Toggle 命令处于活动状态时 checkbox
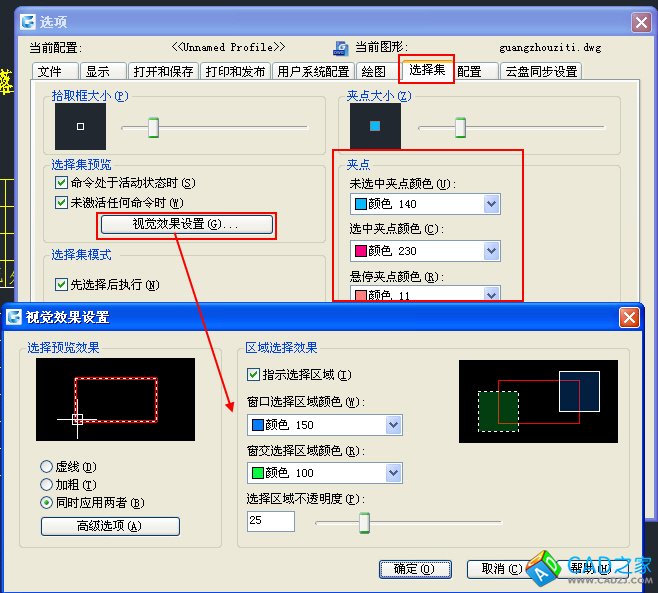 pos(62,183)
